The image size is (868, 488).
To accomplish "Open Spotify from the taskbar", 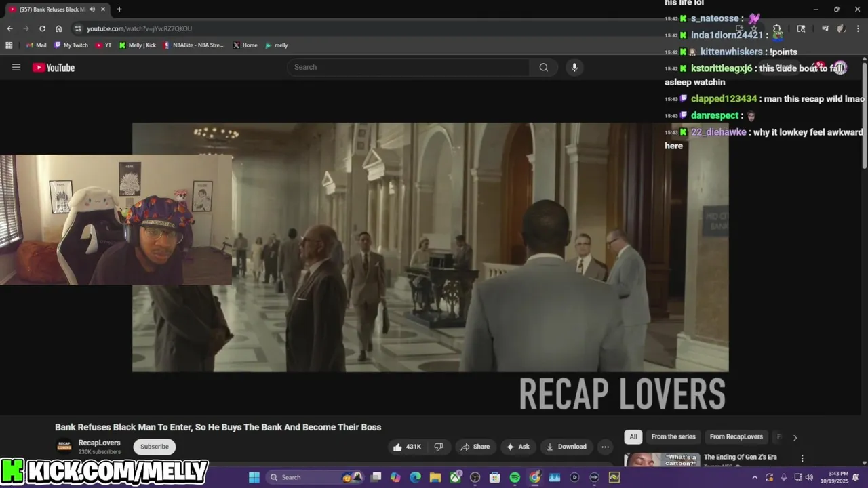I will tap(515, 477).
